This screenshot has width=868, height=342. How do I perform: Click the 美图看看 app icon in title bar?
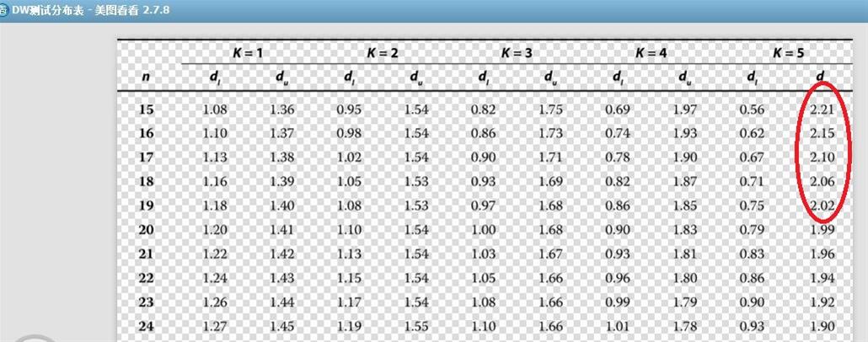3,10
